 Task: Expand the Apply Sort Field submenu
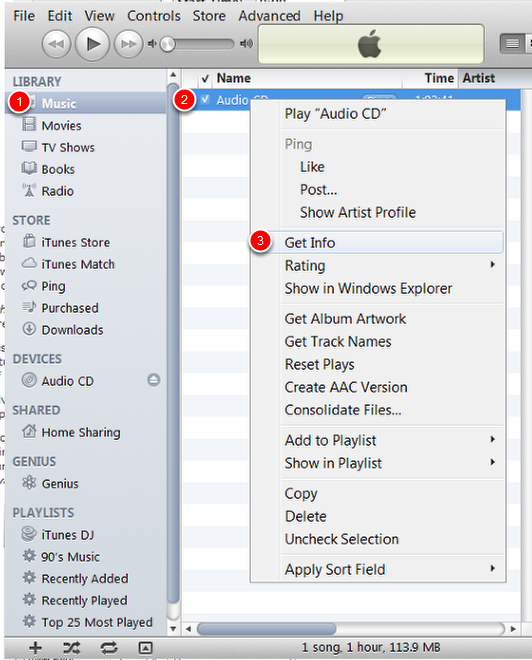point(391,570)
